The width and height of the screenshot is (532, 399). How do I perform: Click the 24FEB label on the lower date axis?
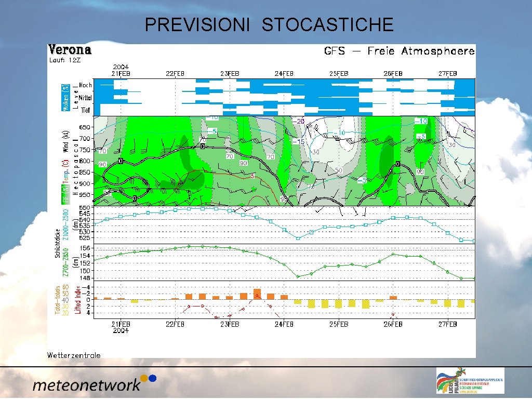284,324
